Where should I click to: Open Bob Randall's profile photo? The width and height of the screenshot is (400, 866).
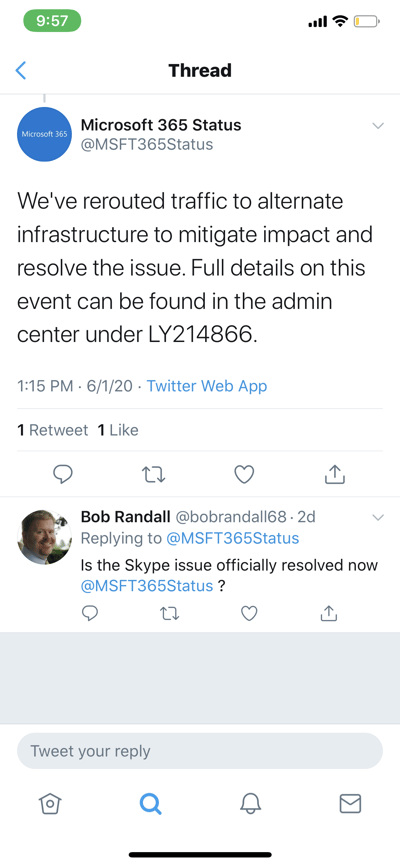point(45,537)
